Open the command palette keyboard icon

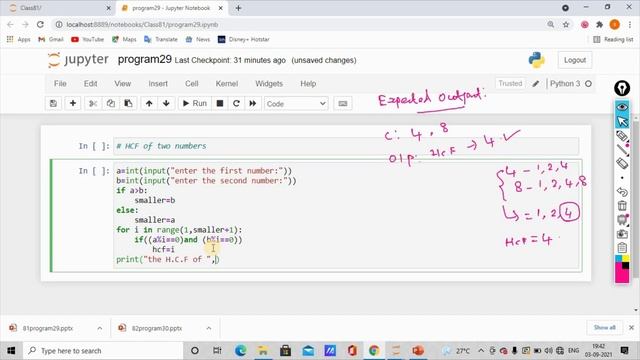click(343, 104)
